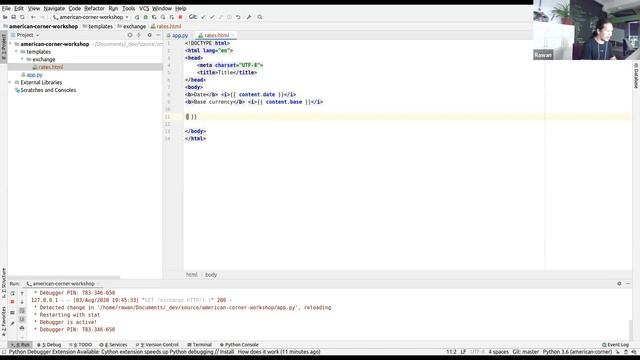This screenshot has height=360, width=640.
Task: Open the VCS menu
Action: click(x=144, y=8)
